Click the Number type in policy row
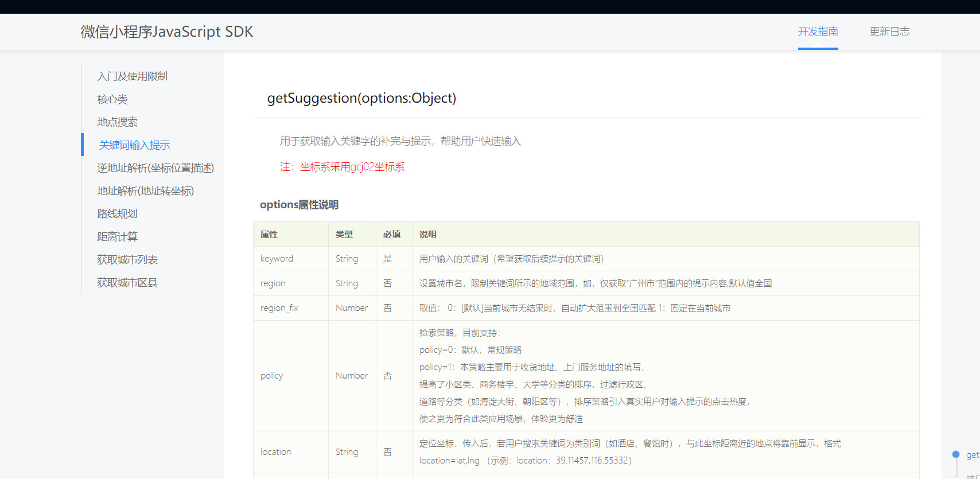The image size is (980, 479). 352,376
